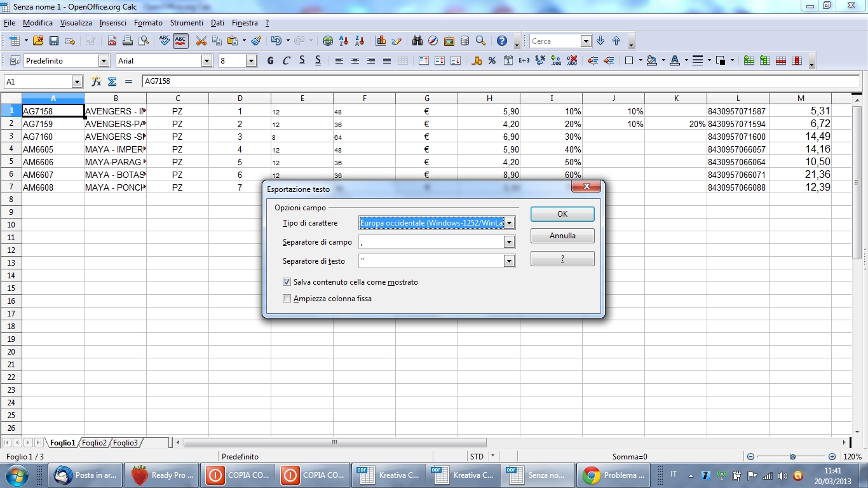This screenshot has width=868, height=488.
Task: Switch to Foglio2 sheet tab
Action: [x=94, y=443]
